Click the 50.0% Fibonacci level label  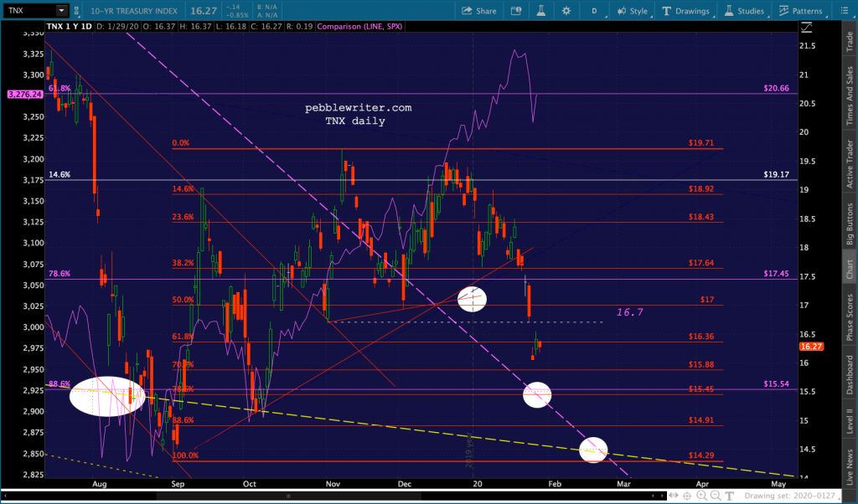click(x=183, y=300)
